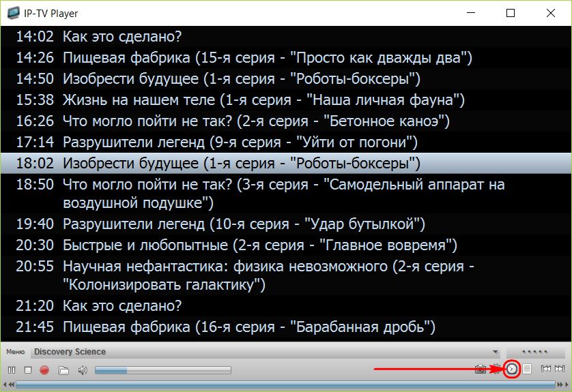Click the IP-TV Player title bar icon
Image resolution: width=572 pixels, height=392 pixels.
(x=14, y=13)
